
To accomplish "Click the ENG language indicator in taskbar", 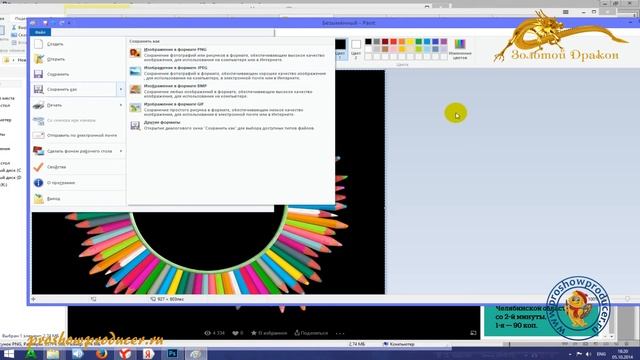I will point(601,354).
